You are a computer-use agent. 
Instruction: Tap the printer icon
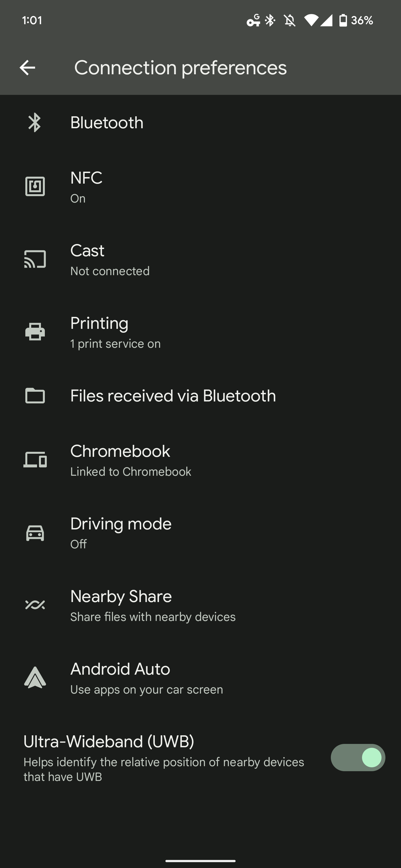tap(35, 332)
